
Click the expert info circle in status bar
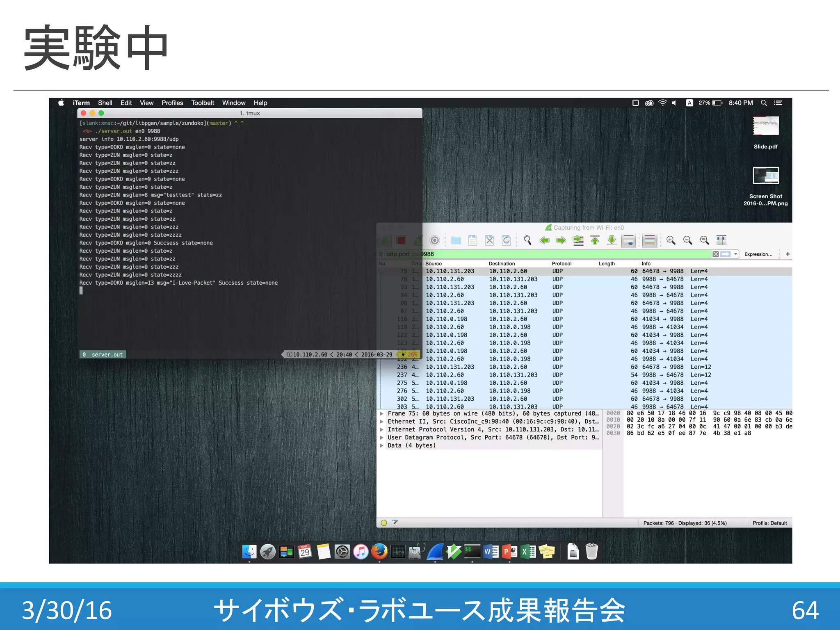coord(384,523)
